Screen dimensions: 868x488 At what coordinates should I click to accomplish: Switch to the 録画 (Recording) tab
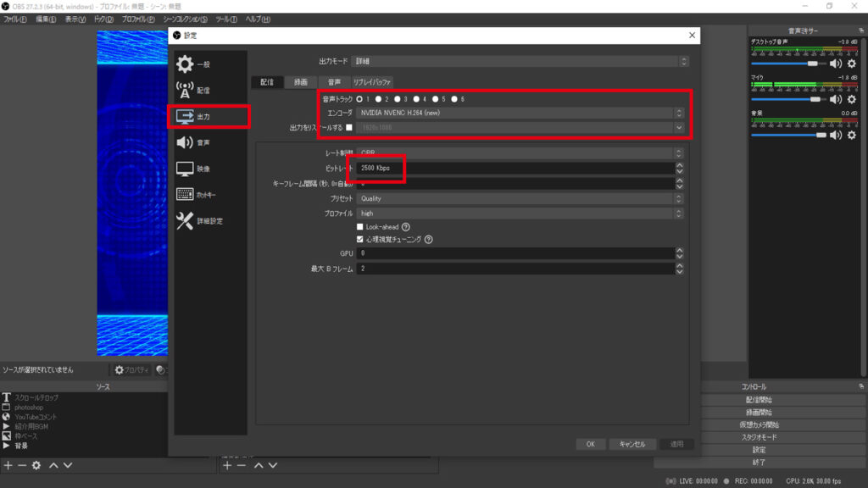tap(300, 82)
